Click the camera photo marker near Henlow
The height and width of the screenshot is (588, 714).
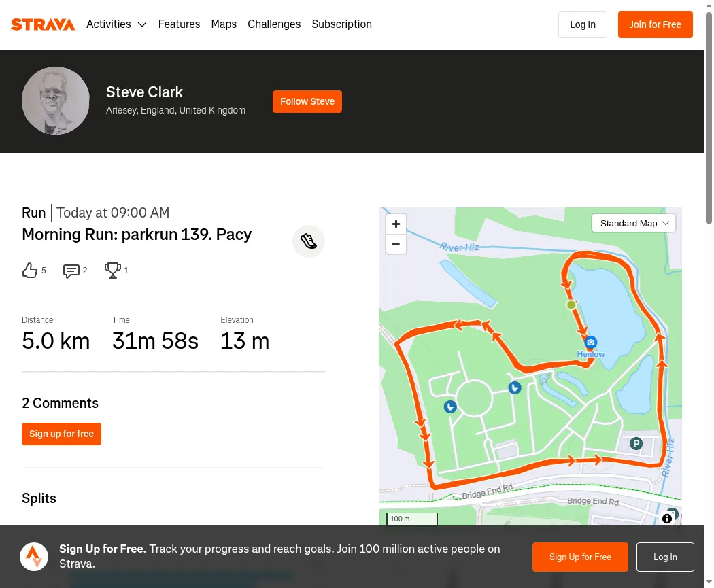coord(591,342)
